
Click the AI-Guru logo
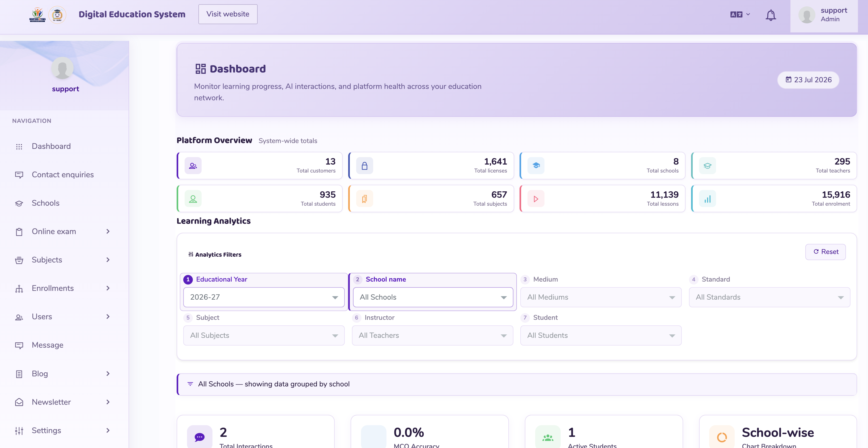[57, 15]
